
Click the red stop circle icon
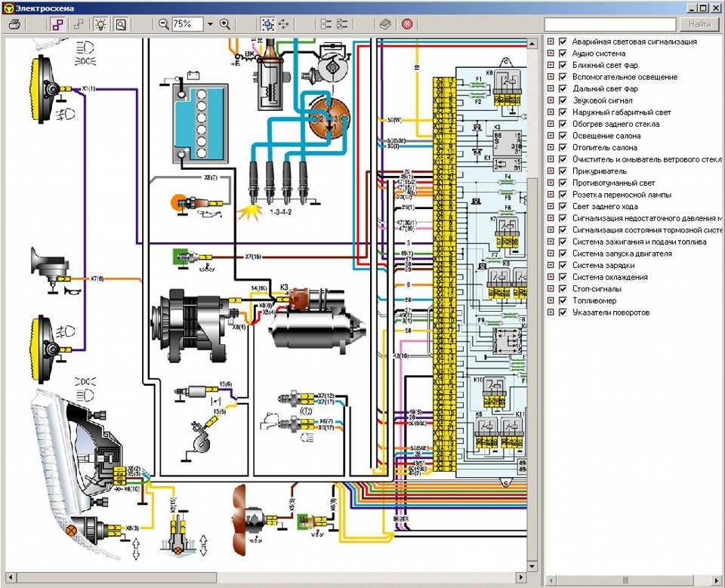tap(407, 24)
